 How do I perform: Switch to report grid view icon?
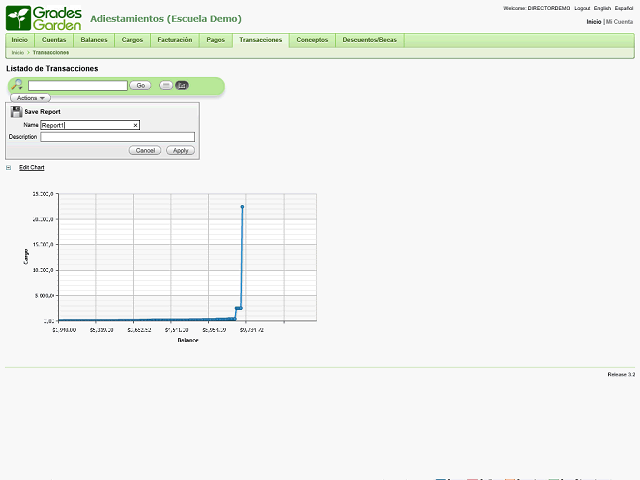point(166,85)
